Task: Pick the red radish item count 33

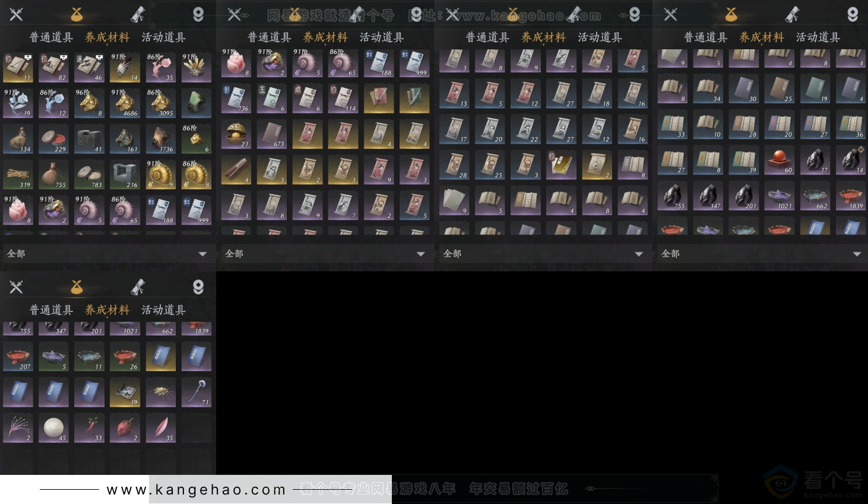Action: pyautogui.click(x=89, y=427)
